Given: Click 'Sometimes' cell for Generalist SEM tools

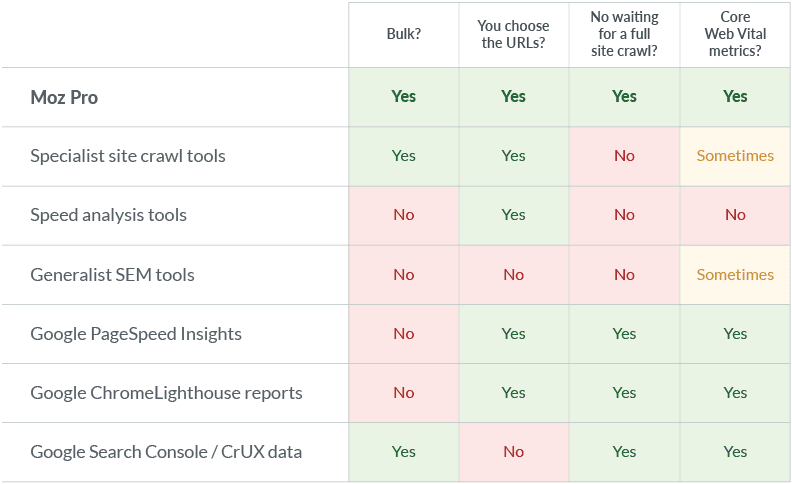Looking at the screenshot, I should (x=735, y=274).
